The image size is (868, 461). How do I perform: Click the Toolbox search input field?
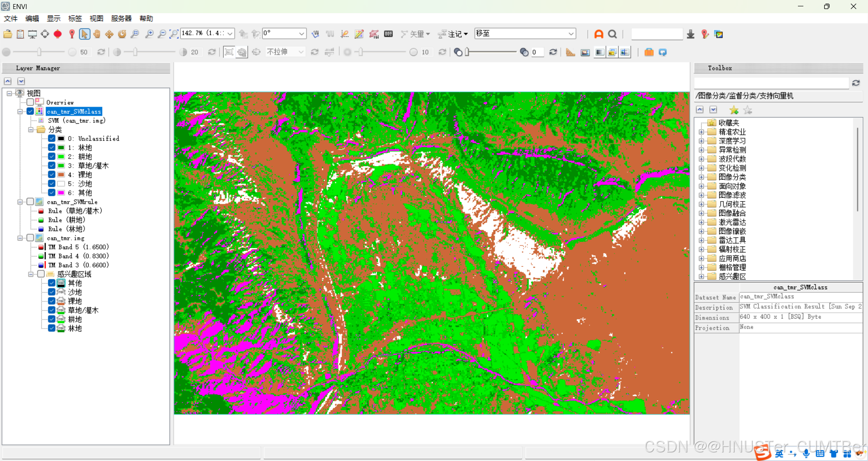coord(771,83)
